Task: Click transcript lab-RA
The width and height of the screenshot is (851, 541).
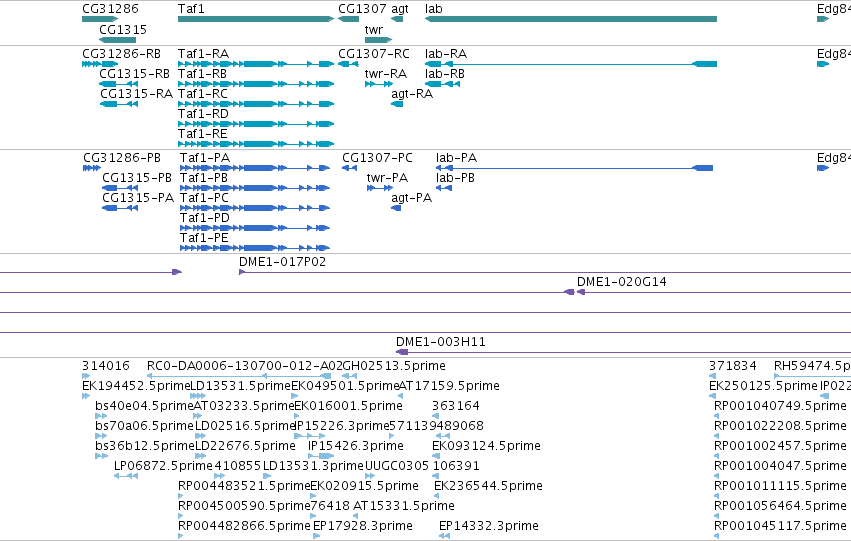Action: 571,64
